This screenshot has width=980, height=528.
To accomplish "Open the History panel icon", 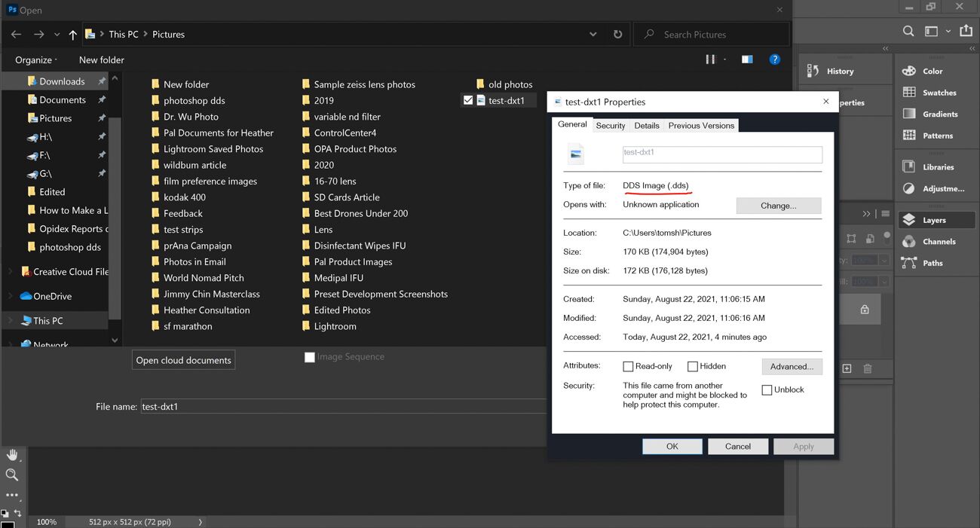I will pos(813,71).
